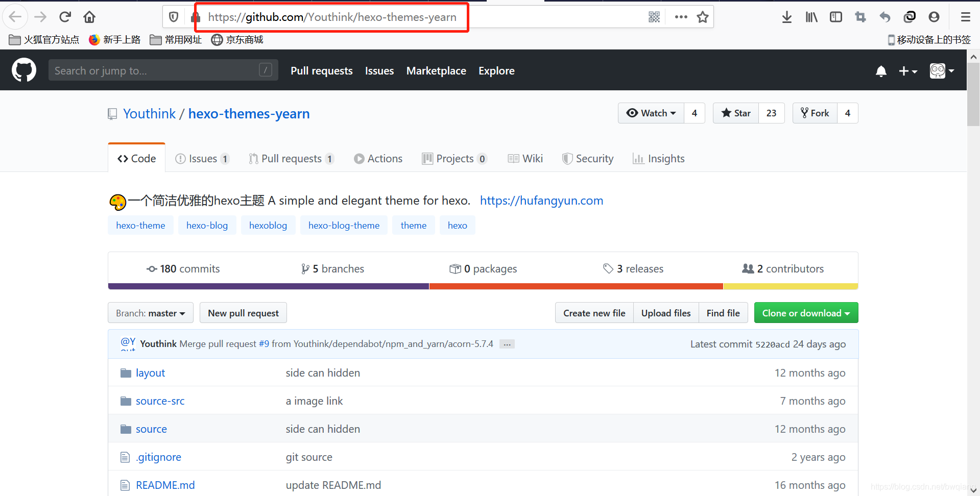Click the browser forward arrow

point(40,17)
